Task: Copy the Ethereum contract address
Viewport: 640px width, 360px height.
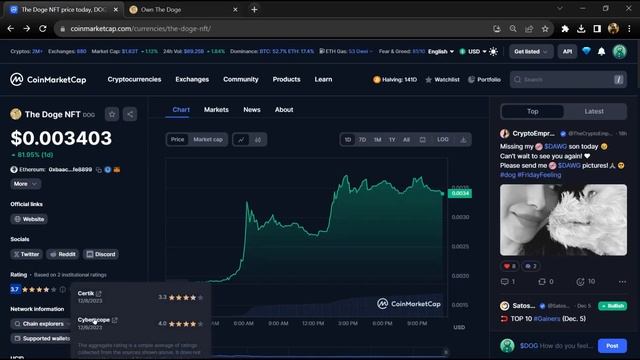Action: click(x=99, y=170)
